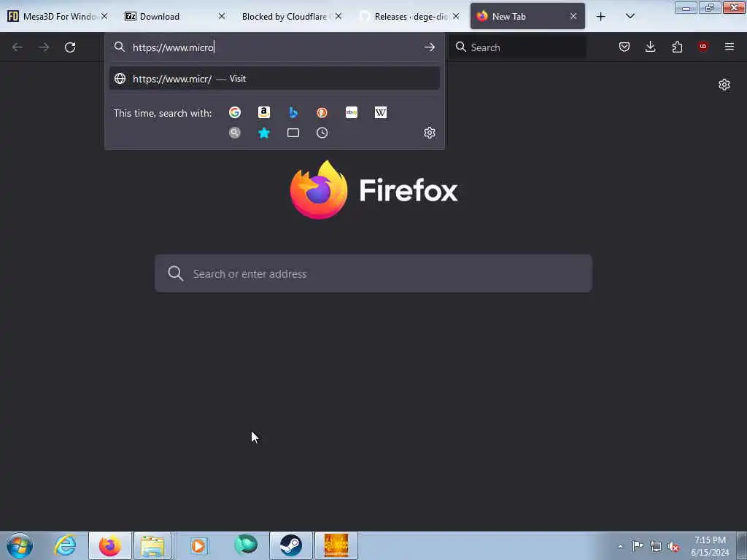Open the network tray icon
This screenshot has height=560, width=747.
pyautogui.click(x=656, y=546)
